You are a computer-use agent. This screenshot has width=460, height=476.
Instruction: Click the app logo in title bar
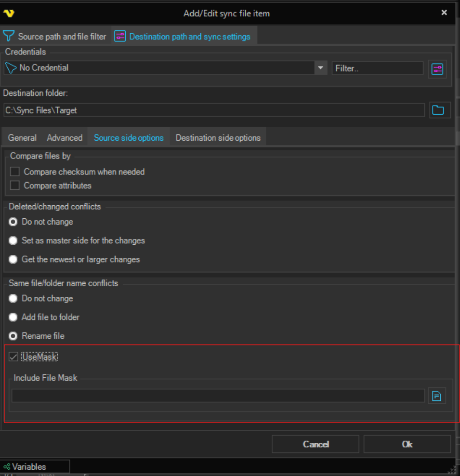point(9,13)
